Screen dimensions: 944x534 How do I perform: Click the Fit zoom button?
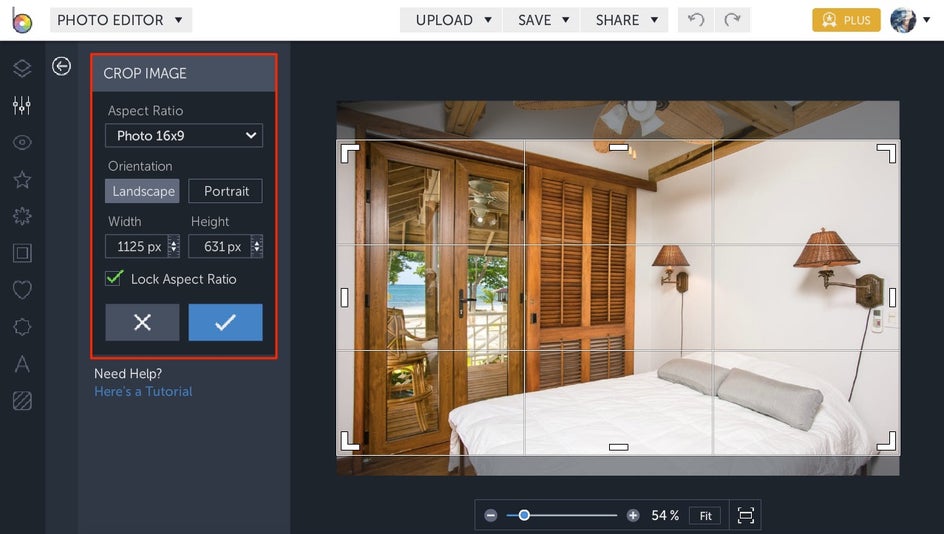pos(705,515)
